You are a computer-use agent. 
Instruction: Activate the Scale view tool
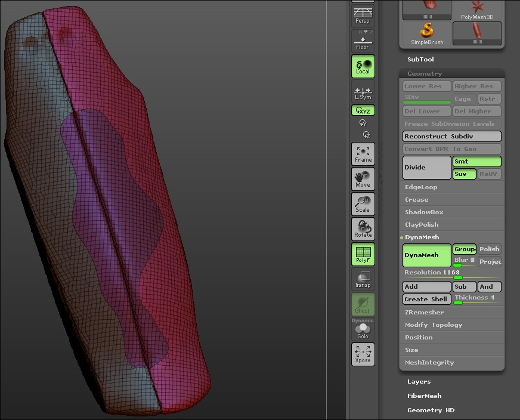[363, 204]
